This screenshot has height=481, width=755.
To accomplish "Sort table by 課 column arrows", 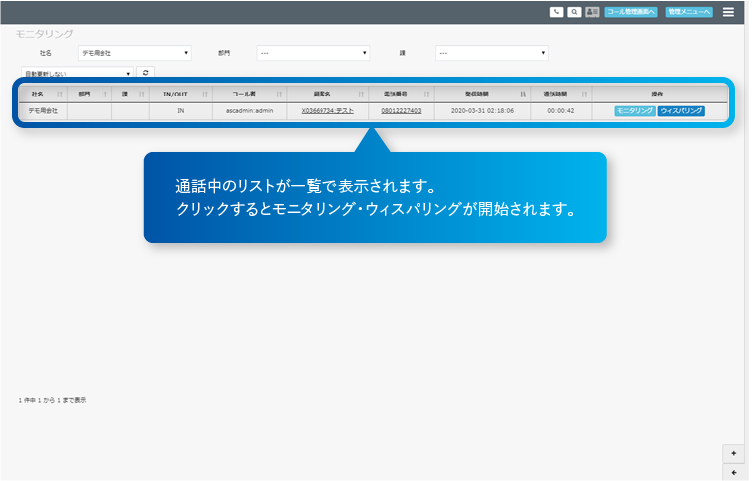I will coord(142,94).
